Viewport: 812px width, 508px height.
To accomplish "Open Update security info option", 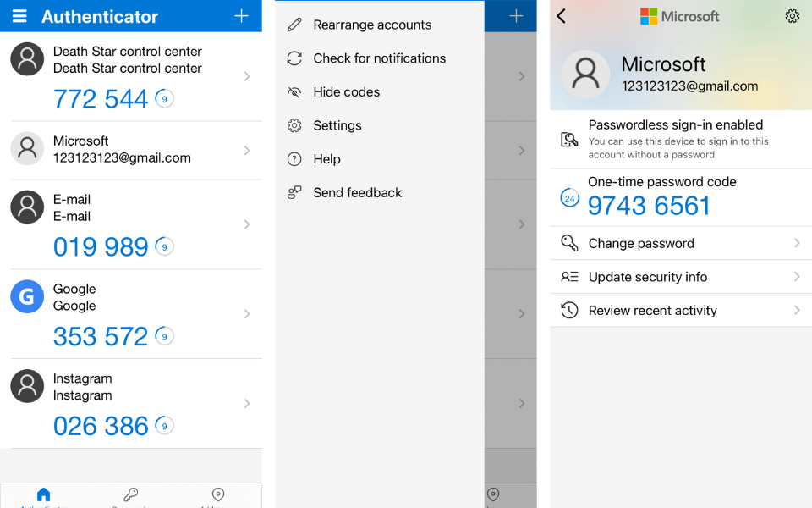I will coord(681,277).
